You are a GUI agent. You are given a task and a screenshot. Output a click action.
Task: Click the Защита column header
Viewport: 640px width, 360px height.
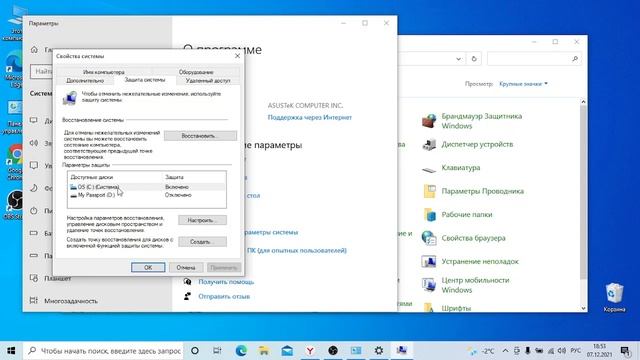pos(174,177)
